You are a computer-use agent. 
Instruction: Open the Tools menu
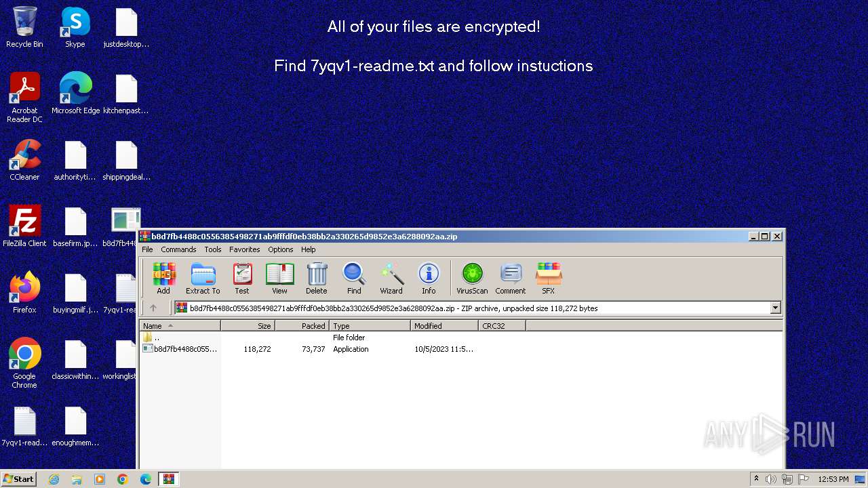click(213, 249)
